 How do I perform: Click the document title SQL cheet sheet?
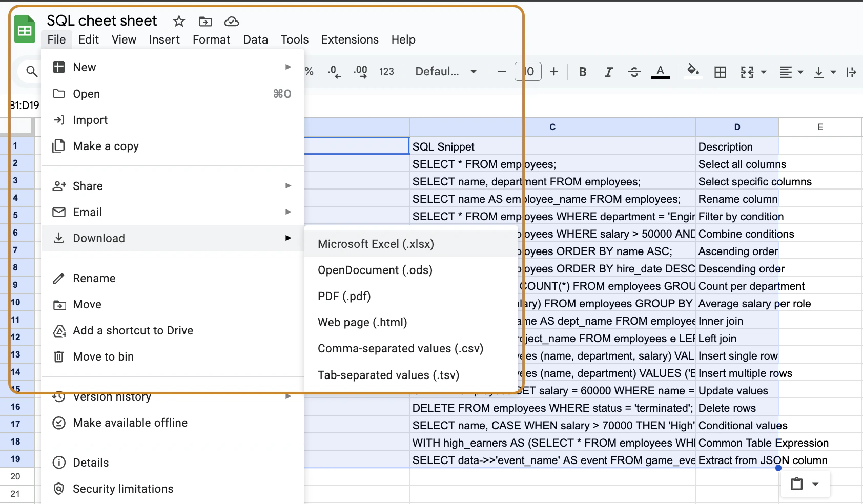click(x=102, y=20)
